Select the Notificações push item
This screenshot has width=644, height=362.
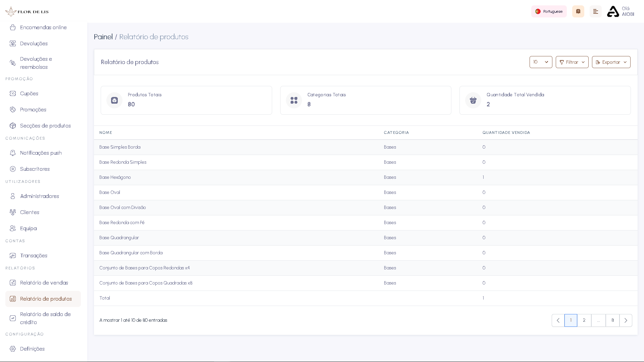click(x=41, y=153)
